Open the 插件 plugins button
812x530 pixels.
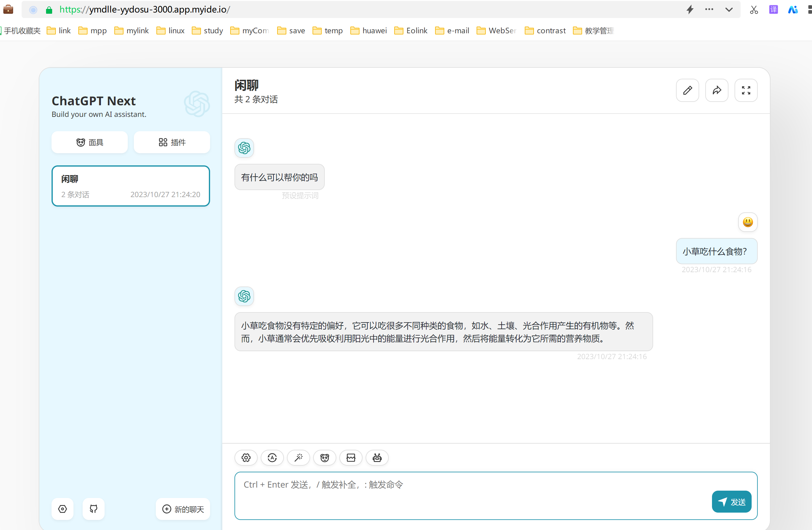point(172,142)
